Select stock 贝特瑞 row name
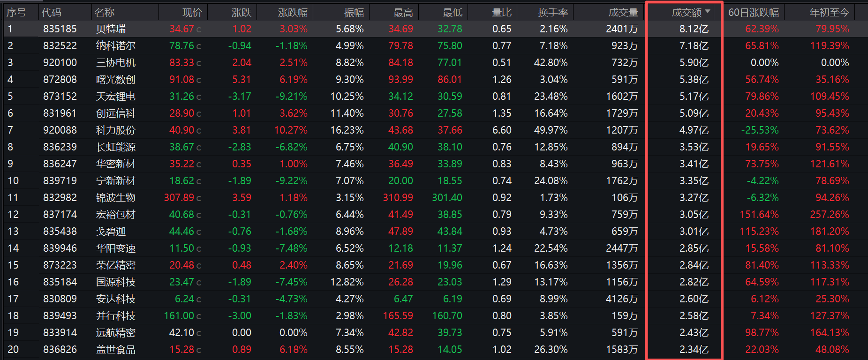 click(x=111, y=29)
